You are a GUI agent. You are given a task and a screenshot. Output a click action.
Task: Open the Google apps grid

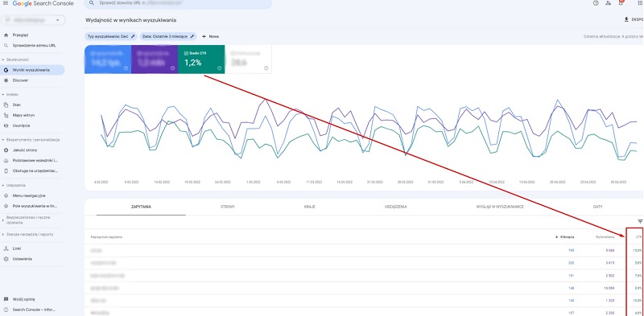tap(640, 3)
